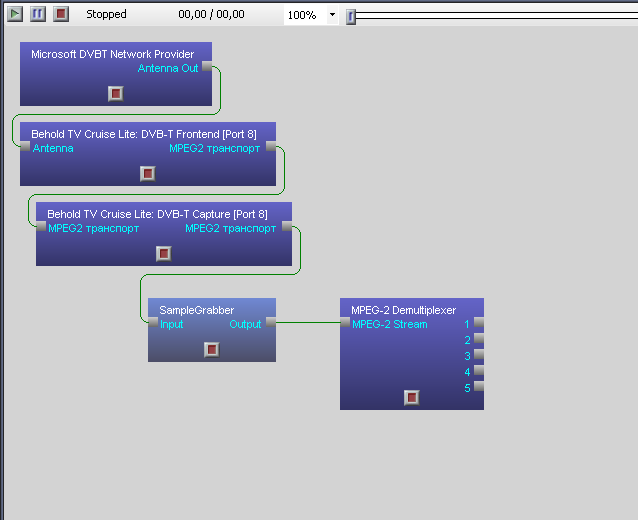Click the seek slider handle
638x520 pixels.
351,16
